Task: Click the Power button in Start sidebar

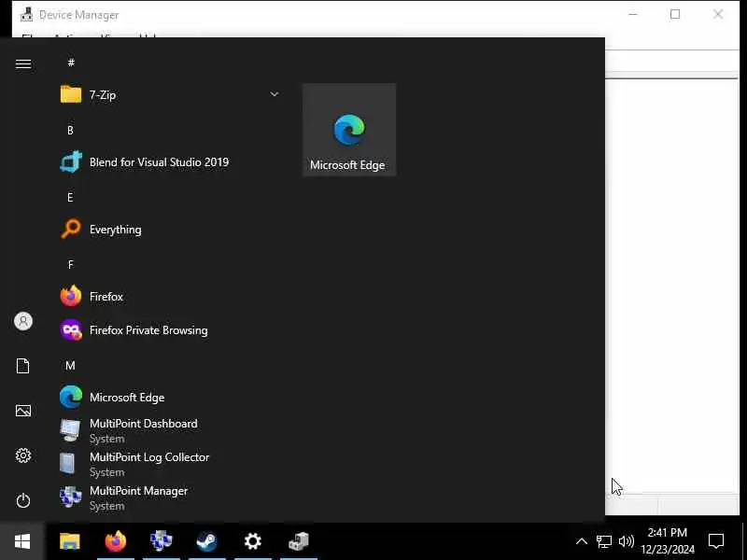Action: click(x=22, y=500)
